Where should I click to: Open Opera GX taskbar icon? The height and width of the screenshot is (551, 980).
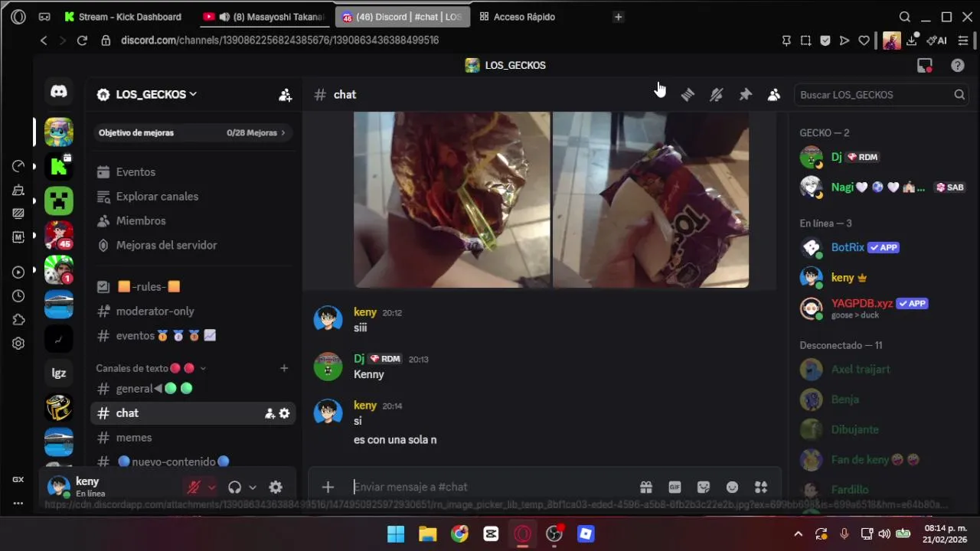(x=523, y=534)
